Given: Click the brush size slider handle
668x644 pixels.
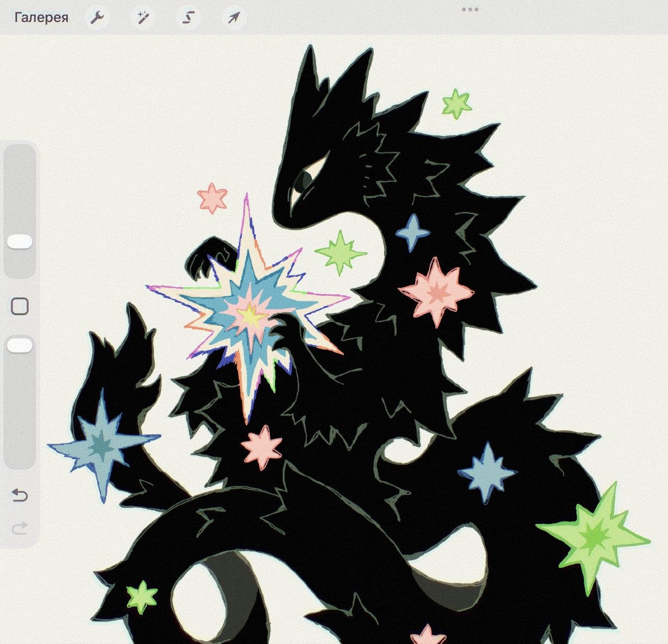Looking at the screenshot, I should tap(20, 242).
